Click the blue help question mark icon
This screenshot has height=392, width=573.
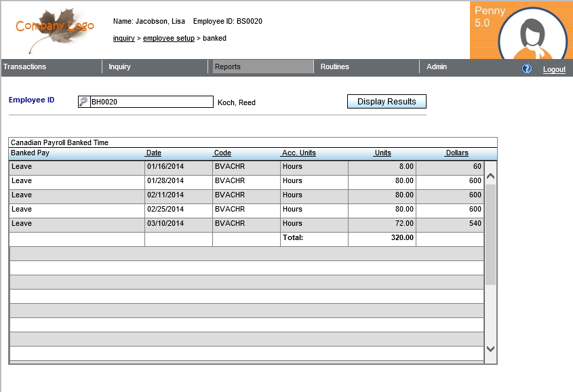click(527, 69)
